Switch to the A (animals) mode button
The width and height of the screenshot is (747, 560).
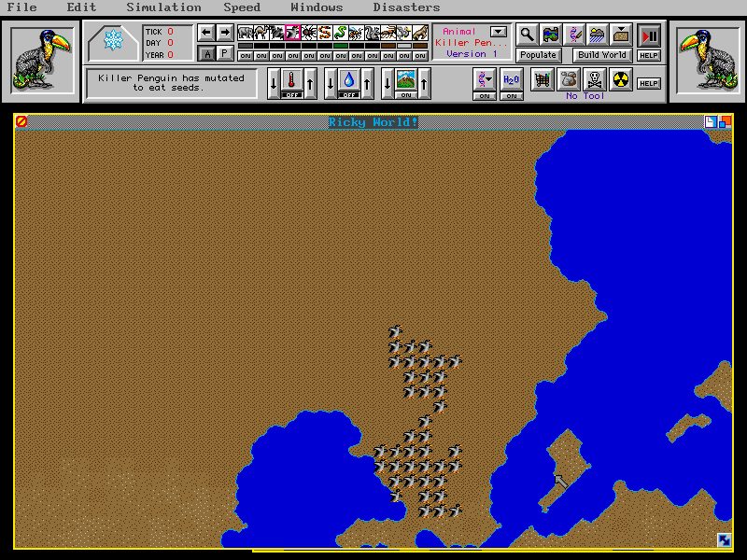[206, 54]
